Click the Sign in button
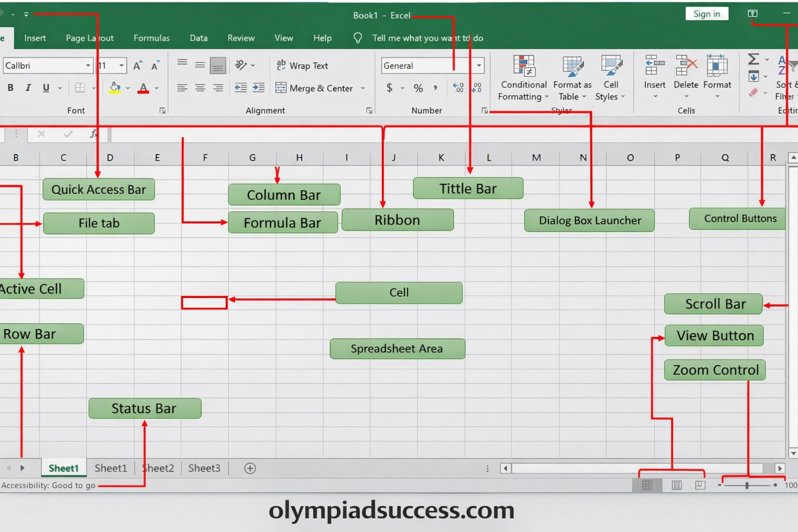This screenshot has height=532, width=798. 707,14
